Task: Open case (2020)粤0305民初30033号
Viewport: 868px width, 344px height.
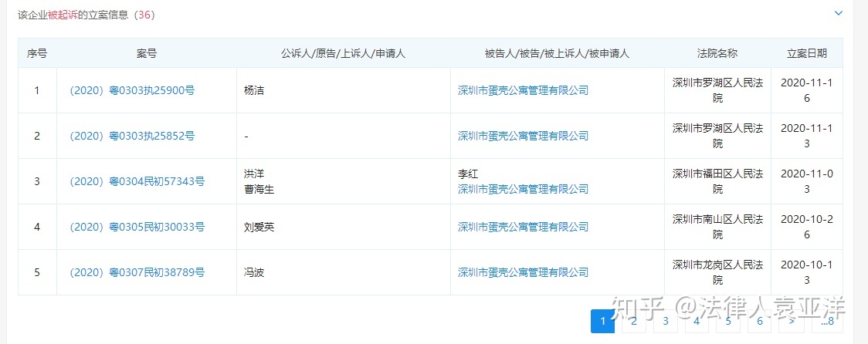Action: click(137, 227)
